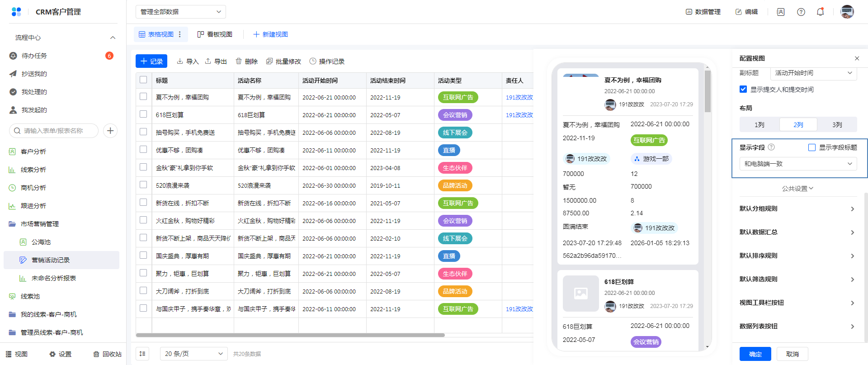Screen dimensions: 868x365
Task: Select the 3列 layout option
Action: click(837, 125)
